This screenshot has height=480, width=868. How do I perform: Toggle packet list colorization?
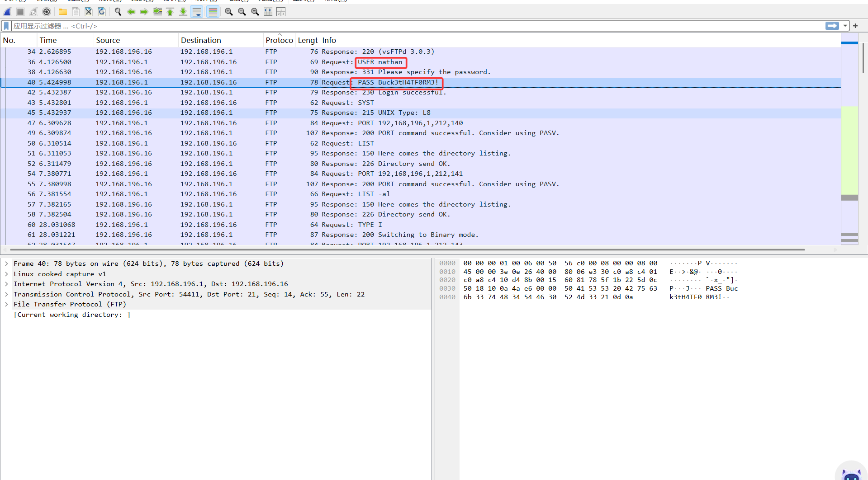pyautogui.click(x=213, y=12)
